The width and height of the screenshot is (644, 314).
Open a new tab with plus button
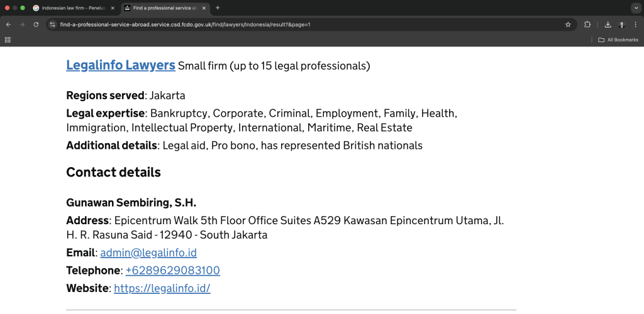pos(218,8)
